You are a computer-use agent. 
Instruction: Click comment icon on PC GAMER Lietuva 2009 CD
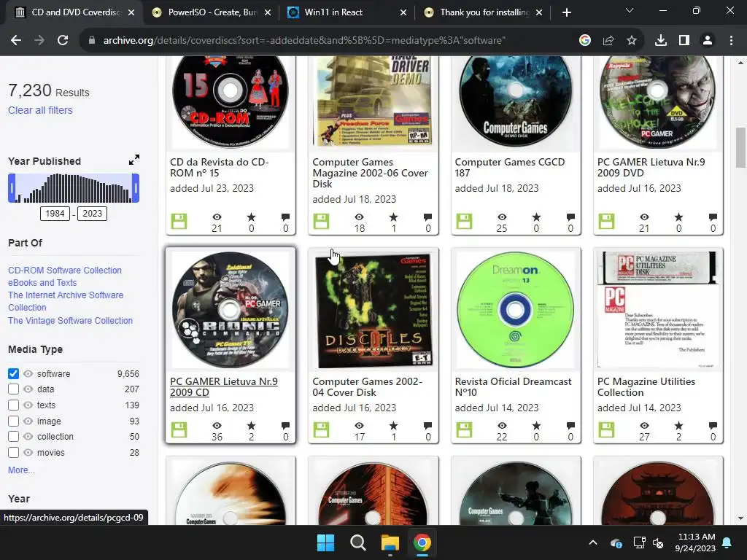click(285, 425)
